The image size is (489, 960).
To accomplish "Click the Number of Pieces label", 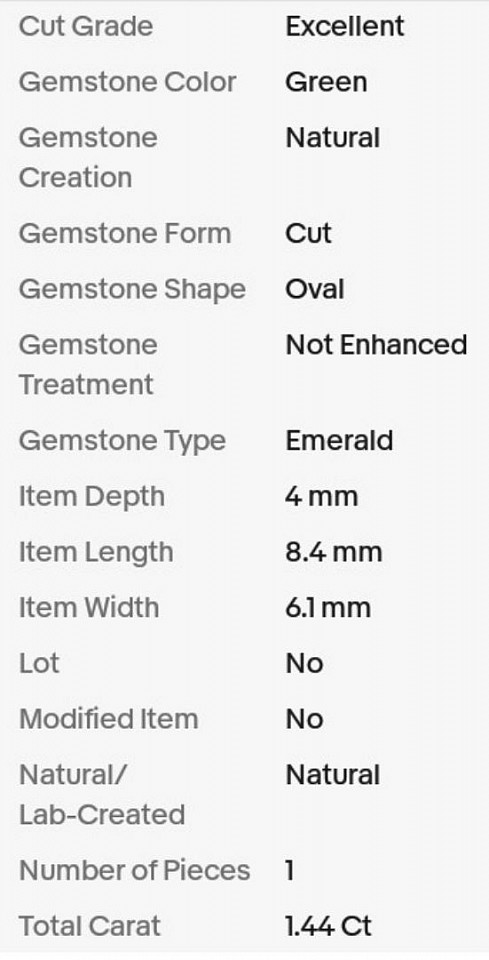I will point(135,870).
